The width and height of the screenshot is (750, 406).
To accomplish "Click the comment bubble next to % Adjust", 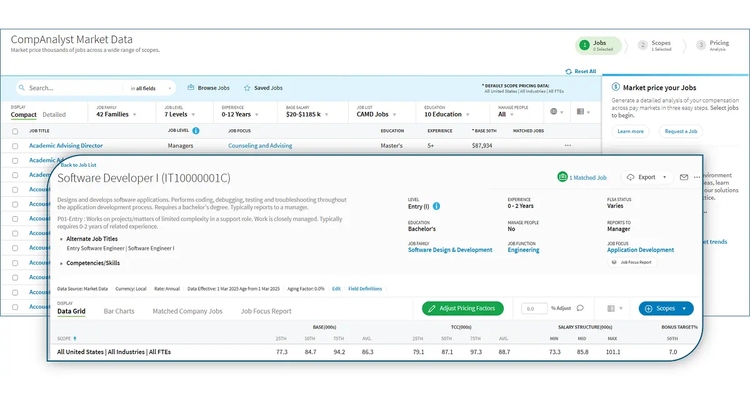I will (580, 308).
